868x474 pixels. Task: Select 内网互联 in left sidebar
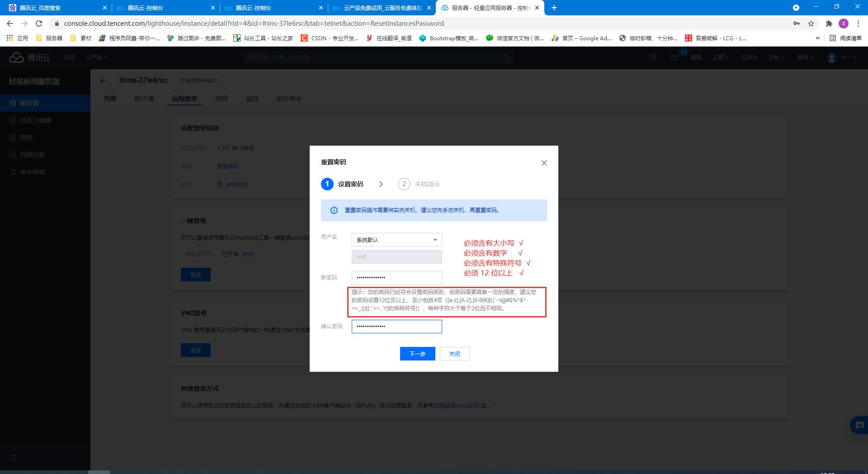[45, 155]
